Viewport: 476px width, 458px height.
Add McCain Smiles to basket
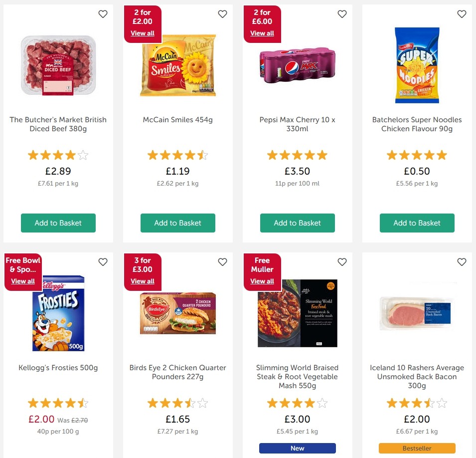(177, 223)
